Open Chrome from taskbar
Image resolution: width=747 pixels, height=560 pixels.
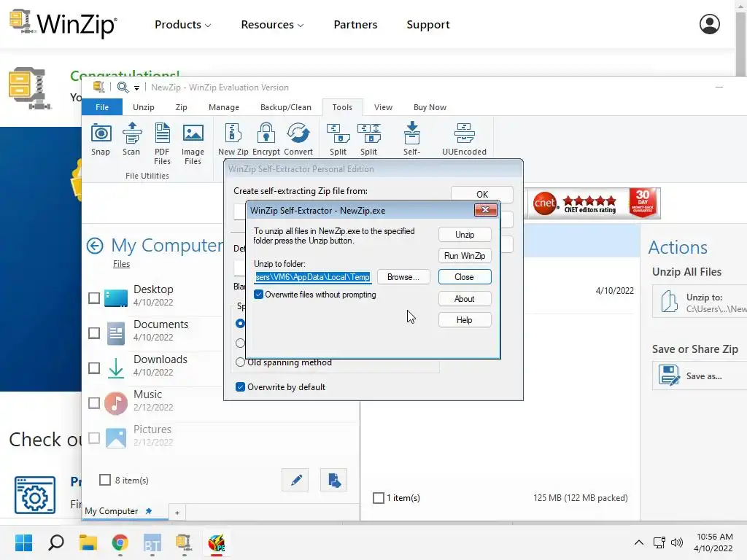click(x=120, y=542)
